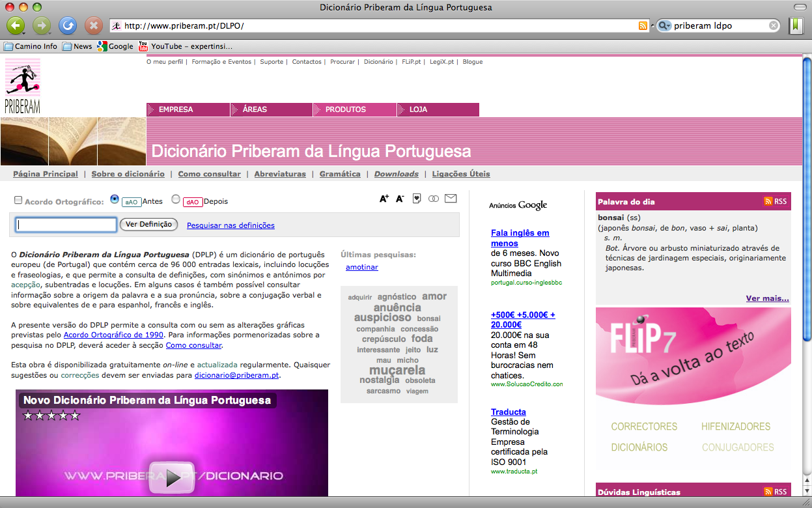Screen dimensions: 812x508
Task: Click the RSS icon in Dúvidas Linguísticas
Action: [x=768, y=492]
